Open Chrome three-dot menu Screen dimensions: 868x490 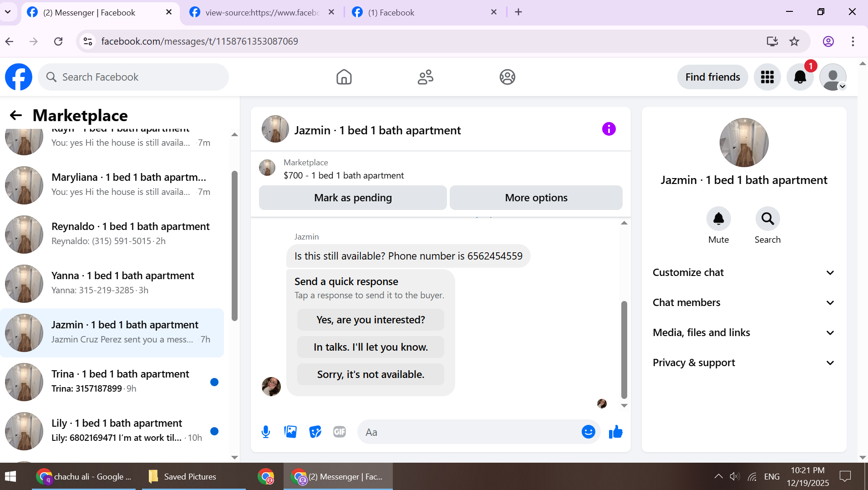(853, 41)
